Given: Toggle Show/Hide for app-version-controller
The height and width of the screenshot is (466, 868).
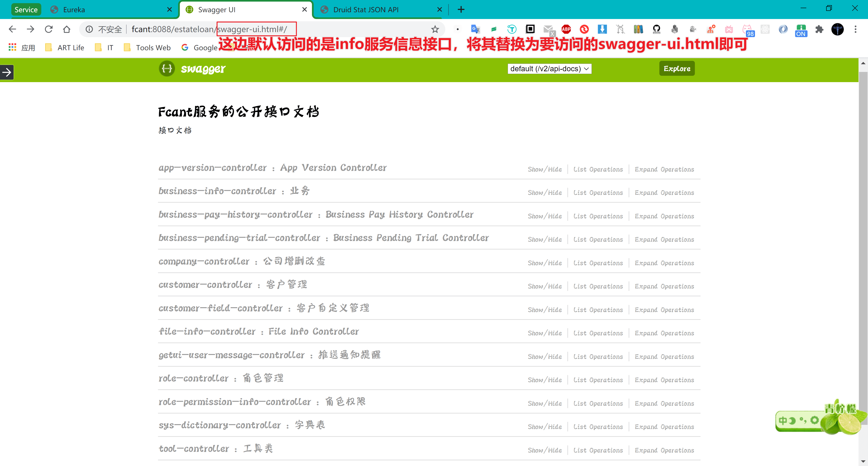Looking at the screenshot, I should pyautogui.click(x=545, y=169).
